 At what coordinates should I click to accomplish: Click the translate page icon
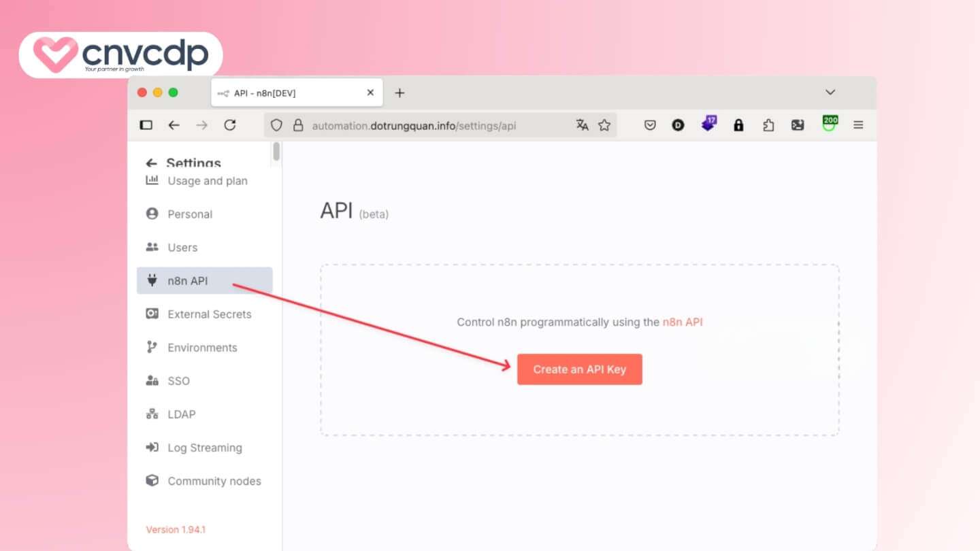[582, 125]
